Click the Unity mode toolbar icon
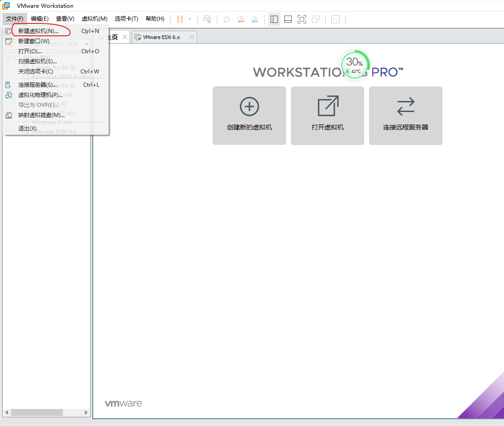Image resolution: width=504 pixels, height=426 pixels. (x=316, y=19)
